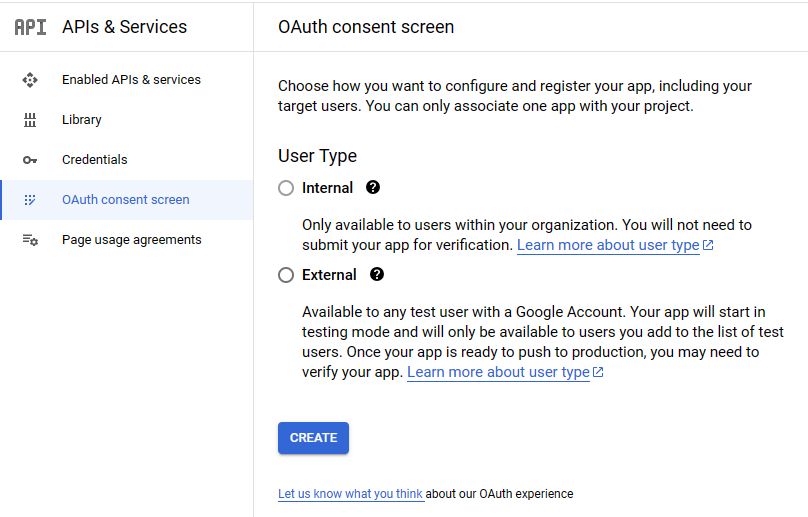Click the Credentials key icon
The width and height of the screenshot is (808, 517).
click(x=30, y=160)
